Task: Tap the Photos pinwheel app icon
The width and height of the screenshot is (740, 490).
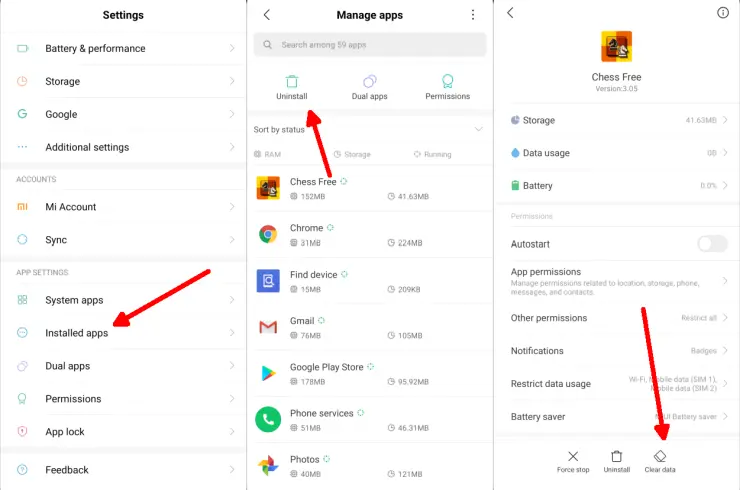Action: point(268,465)
